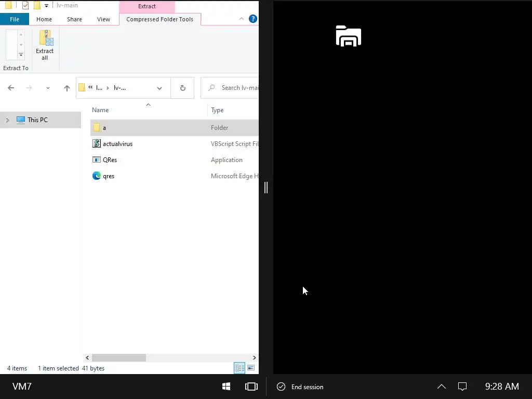Expand the Extract To gallery More arrow
The width and height of the screenshot is (532, 399).
point(21,55)
